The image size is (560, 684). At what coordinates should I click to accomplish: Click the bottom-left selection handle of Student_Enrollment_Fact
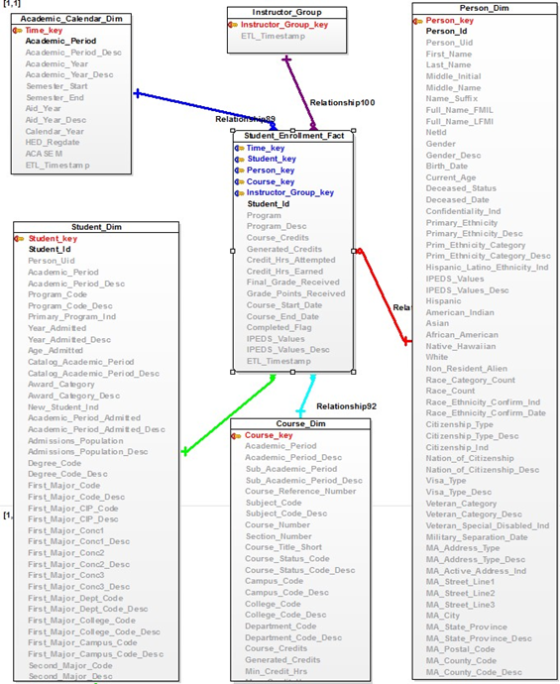(x=232, y=372)
